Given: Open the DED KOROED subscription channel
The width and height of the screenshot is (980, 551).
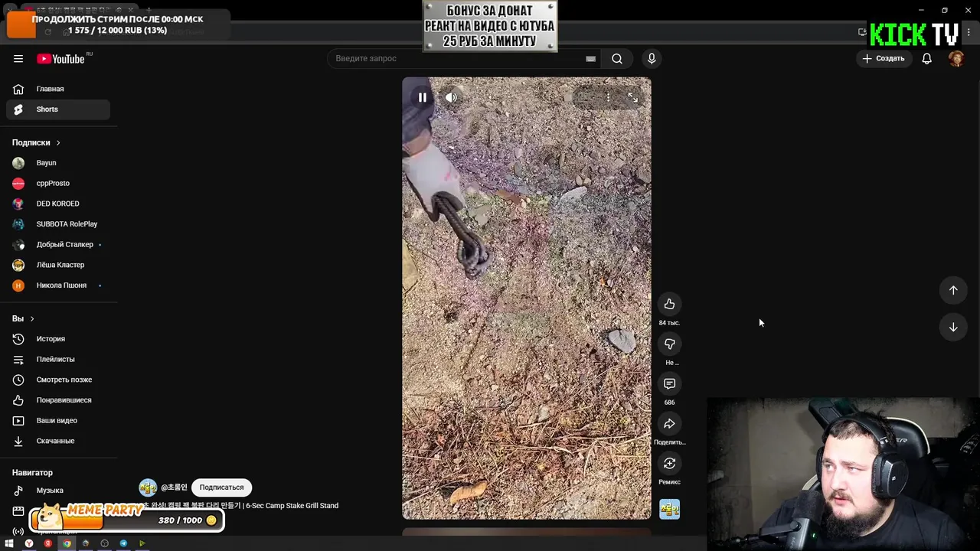Looking at the screenshot, I should click(58, 204).
